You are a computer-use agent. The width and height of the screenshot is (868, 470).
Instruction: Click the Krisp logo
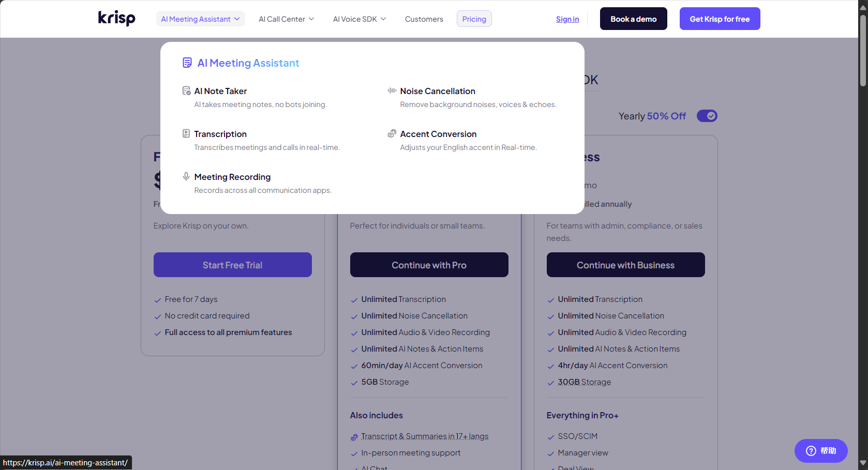116,18
